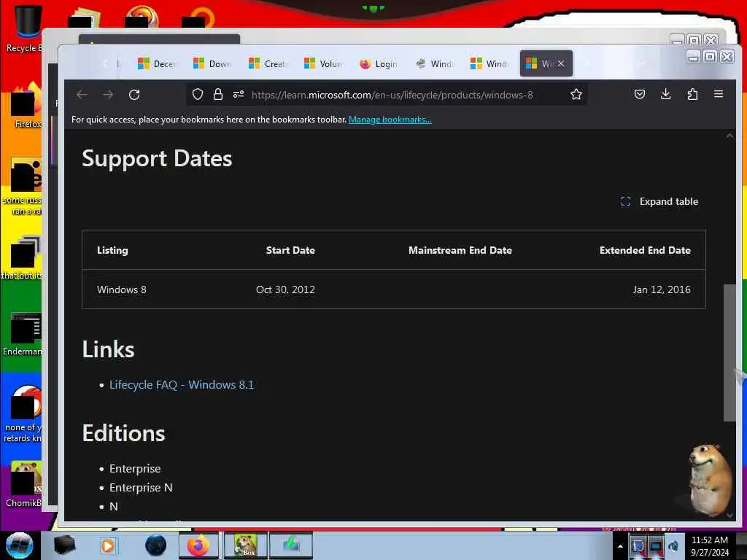Viewport: 747px width, 560px height.
Task: Open Firefox from the taskbar
Action: click(x=198, y=545)
